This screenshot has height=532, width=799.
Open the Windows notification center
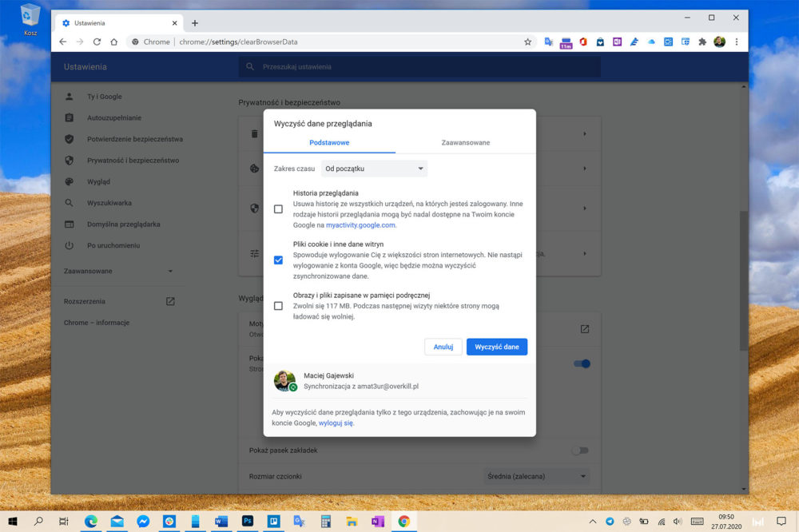(x=781, y=521)
